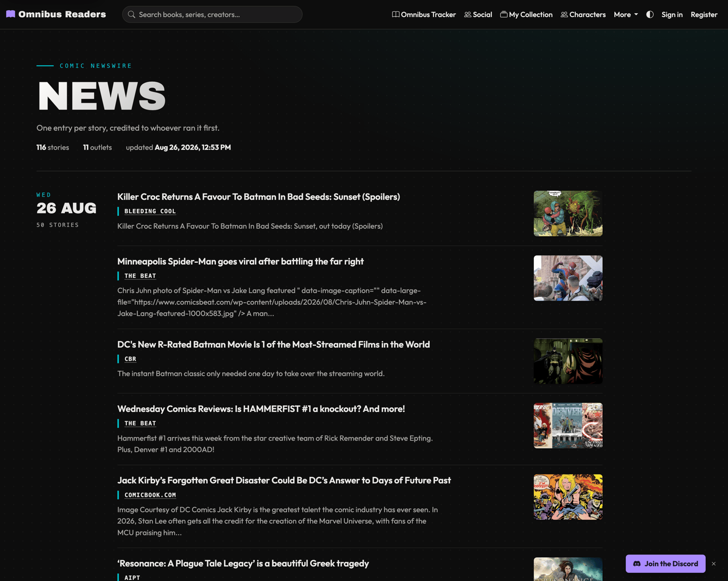728x581 pixels.
Task: Open the Minneapolis Spider-Man goes viral headline
Action: pos(240,262)
